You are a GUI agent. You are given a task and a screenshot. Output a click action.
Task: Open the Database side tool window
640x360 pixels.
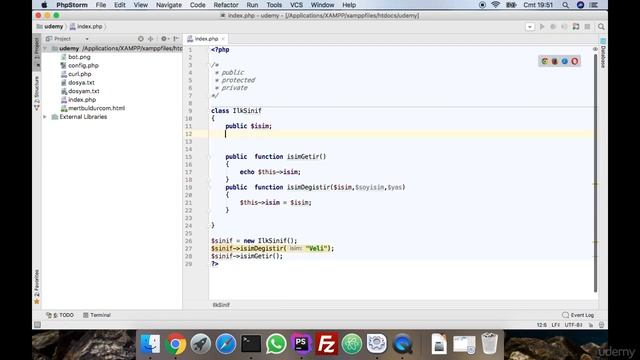coord(603,53)
